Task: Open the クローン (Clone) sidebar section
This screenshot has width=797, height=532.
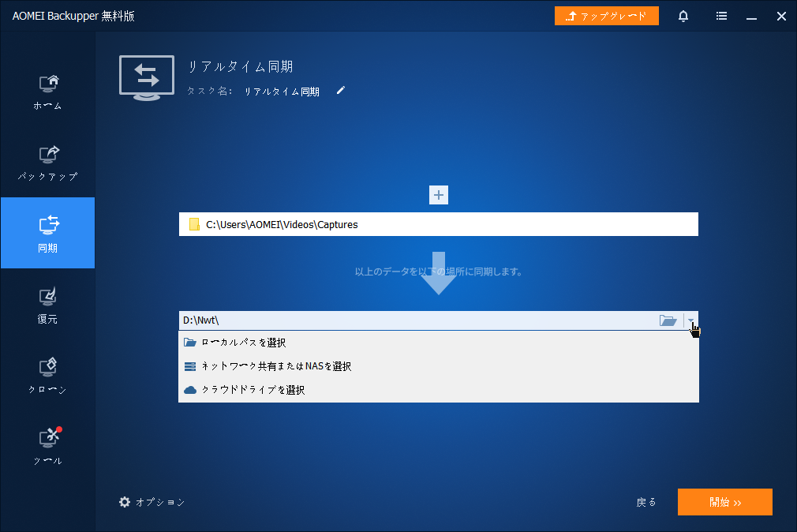Action: pyautogui.click(x=48, y=376)
